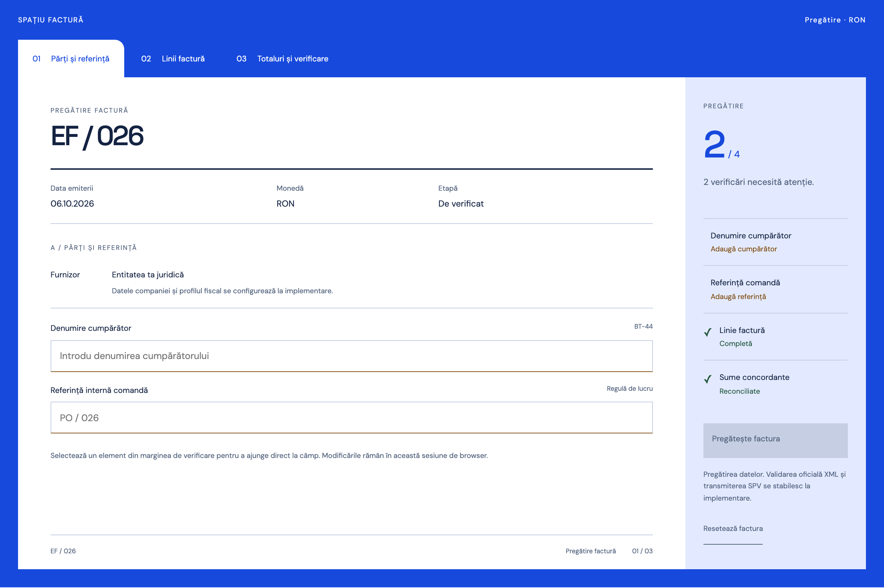Click the checkmark beside Linie factură
884x588 pixels.
point(707,332)
